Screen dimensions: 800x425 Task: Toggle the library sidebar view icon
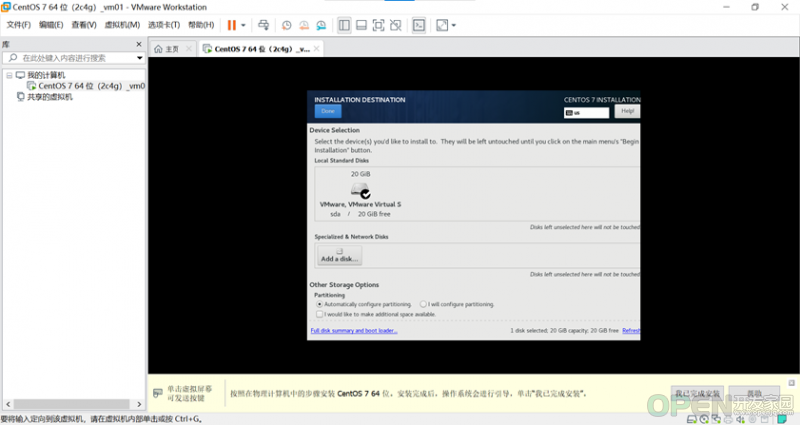[344, 25]
